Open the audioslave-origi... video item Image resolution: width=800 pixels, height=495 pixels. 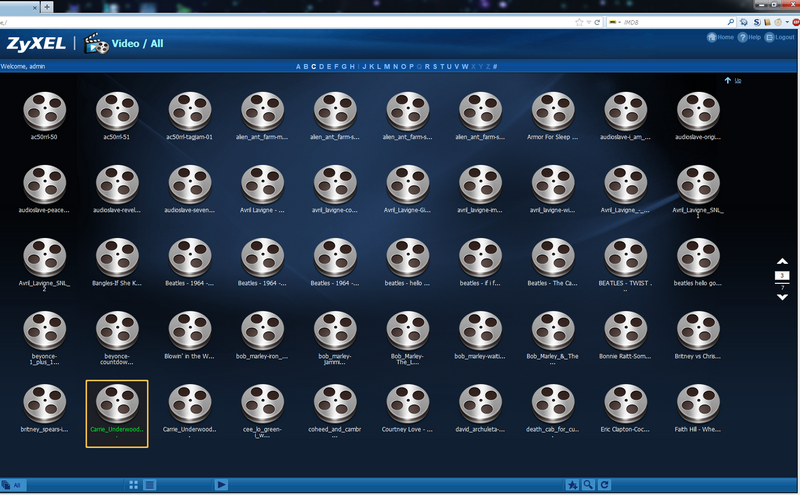click(698, 116)
